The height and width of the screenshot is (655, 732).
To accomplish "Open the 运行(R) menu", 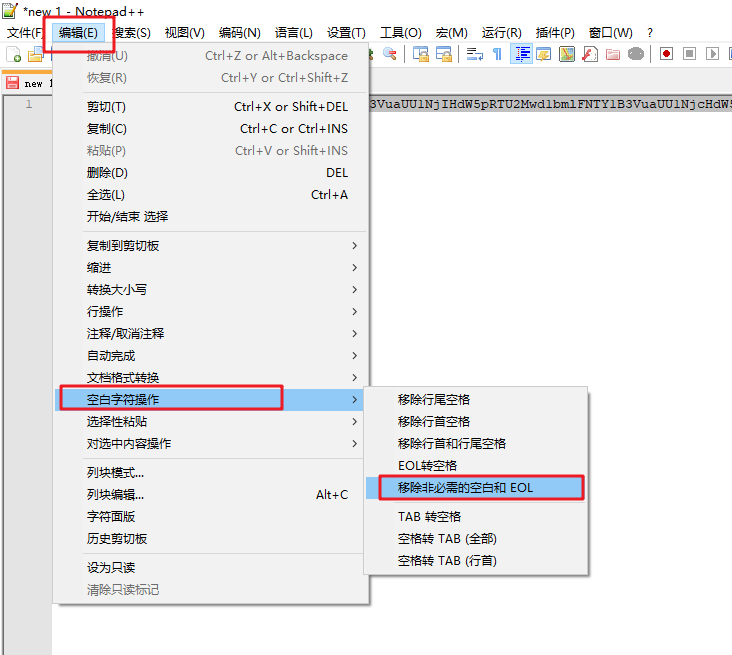I will (x=501, y=33).
